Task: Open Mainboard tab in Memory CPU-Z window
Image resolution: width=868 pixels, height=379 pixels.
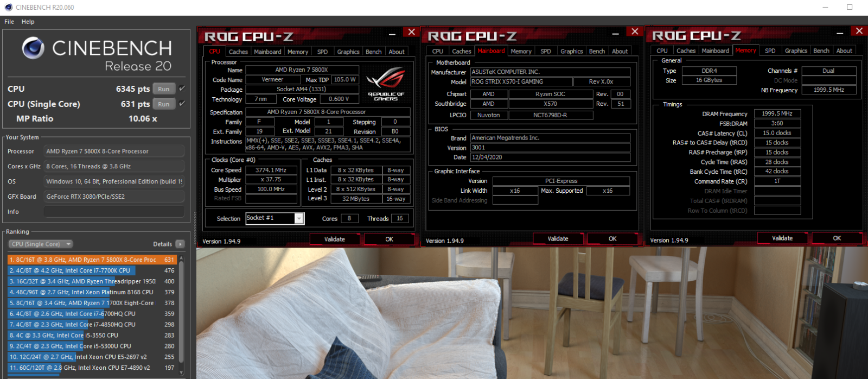Action: click(x=716, y=51)
